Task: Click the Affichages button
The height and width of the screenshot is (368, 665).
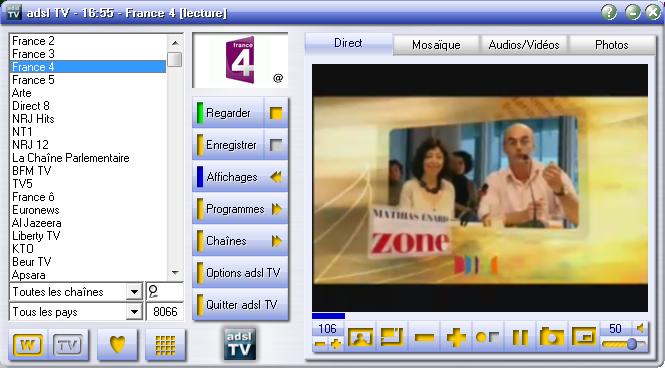Action: [240, 177]
